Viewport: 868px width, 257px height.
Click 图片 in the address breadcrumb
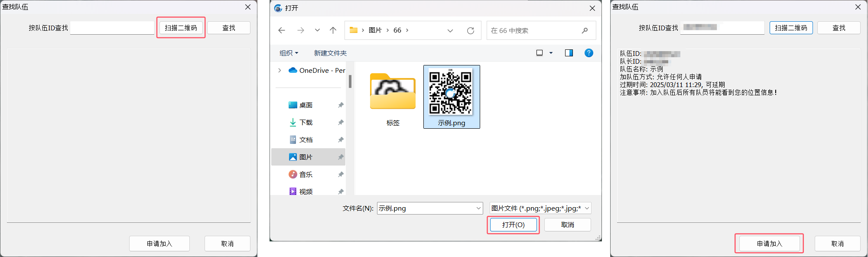coord(375,30)
